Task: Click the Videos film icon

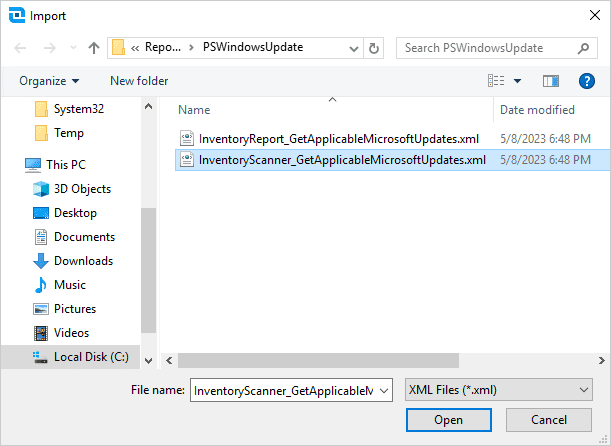Action: pos(41,333)
